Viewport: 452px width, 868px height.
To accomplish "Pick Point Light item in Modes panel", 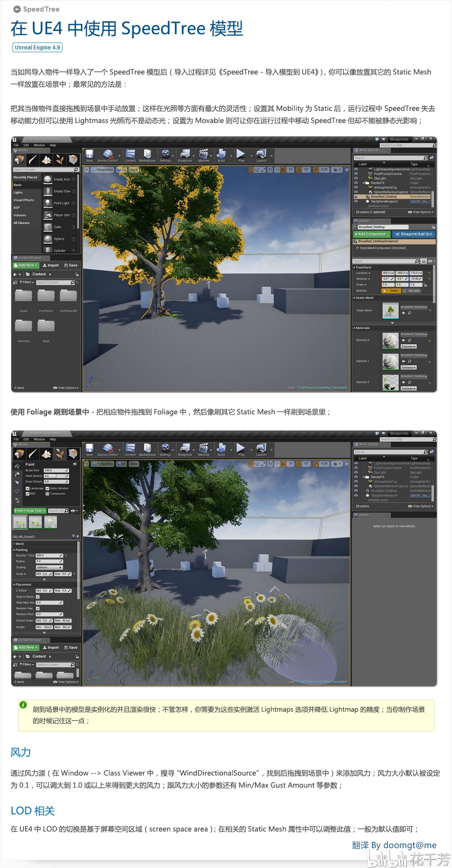I will [x=60, y=203].
